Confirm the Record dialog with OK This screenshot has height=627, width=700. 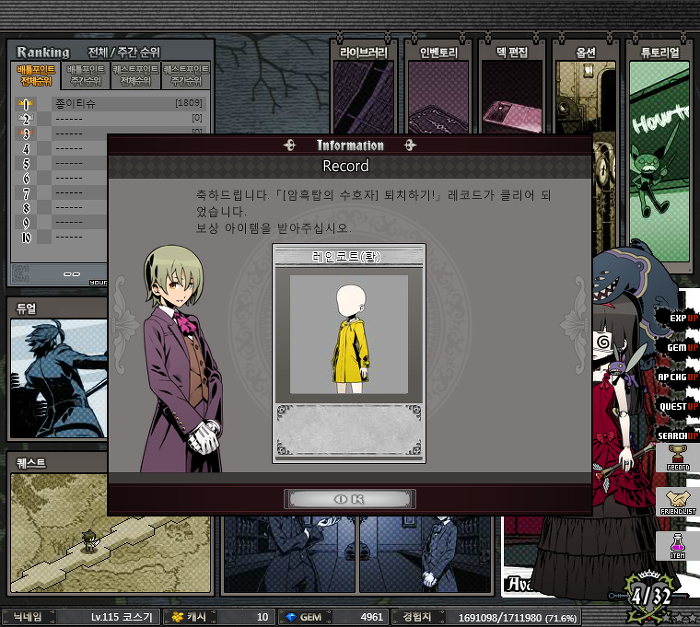(350, 499)
